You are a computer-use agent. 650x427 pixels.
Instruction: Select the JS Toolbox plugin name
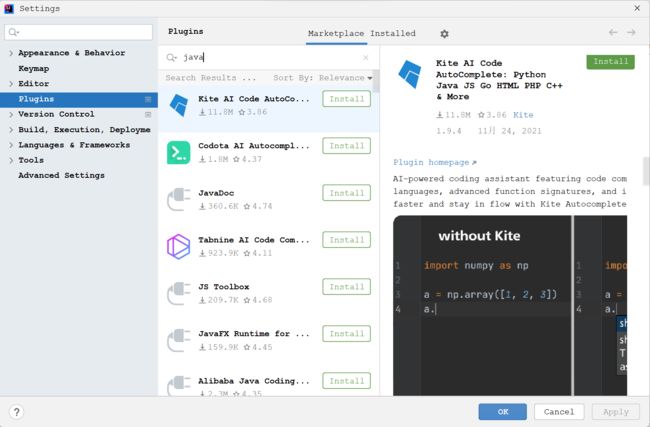[x=223, y=287]
